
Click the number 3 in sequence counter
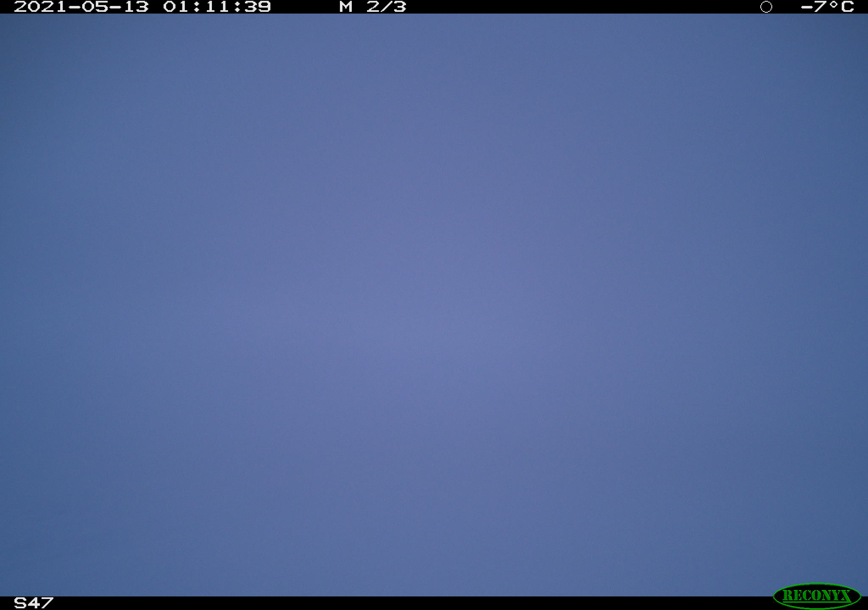400,7
